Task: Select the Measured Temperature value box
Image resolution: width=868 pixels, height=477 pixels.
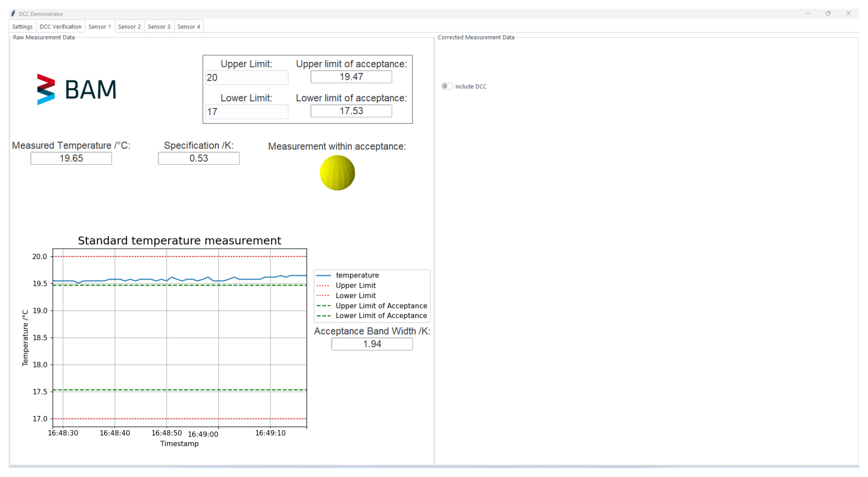Action: click(x=71, y=158)
